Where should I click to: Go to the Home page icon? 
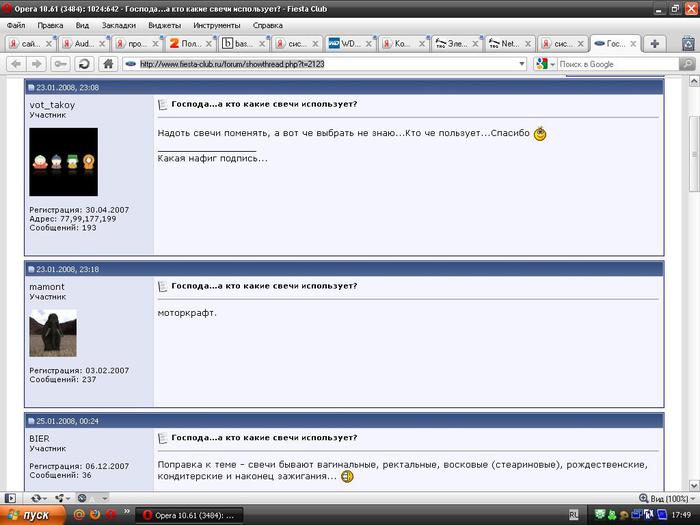tap(108, 64)
